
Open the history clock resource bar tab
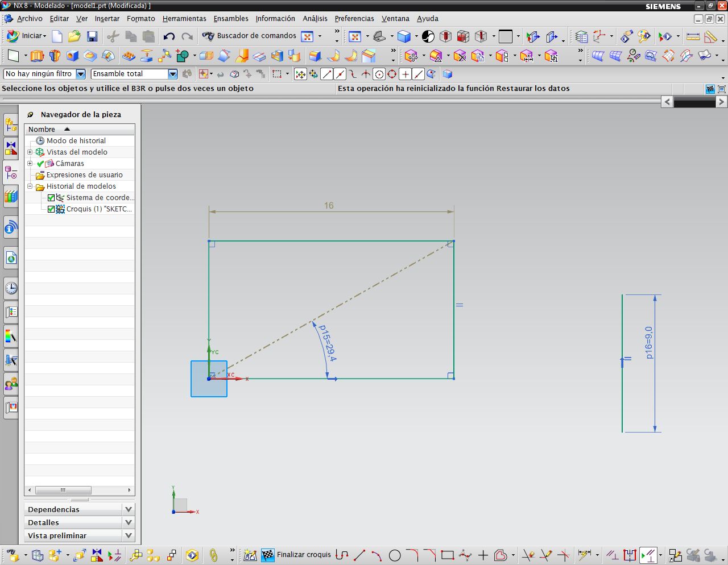point(11,288)
